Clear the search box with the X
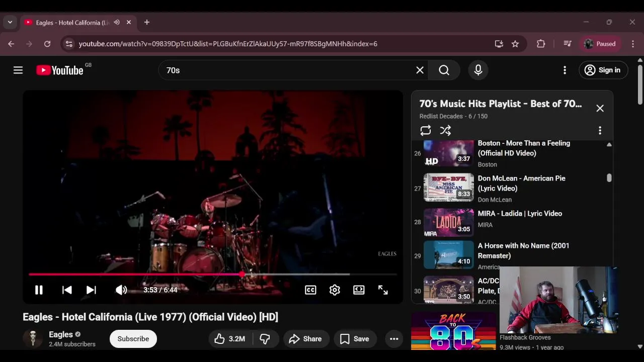Screen dimensions: 644x362 (x=420, y=70)
